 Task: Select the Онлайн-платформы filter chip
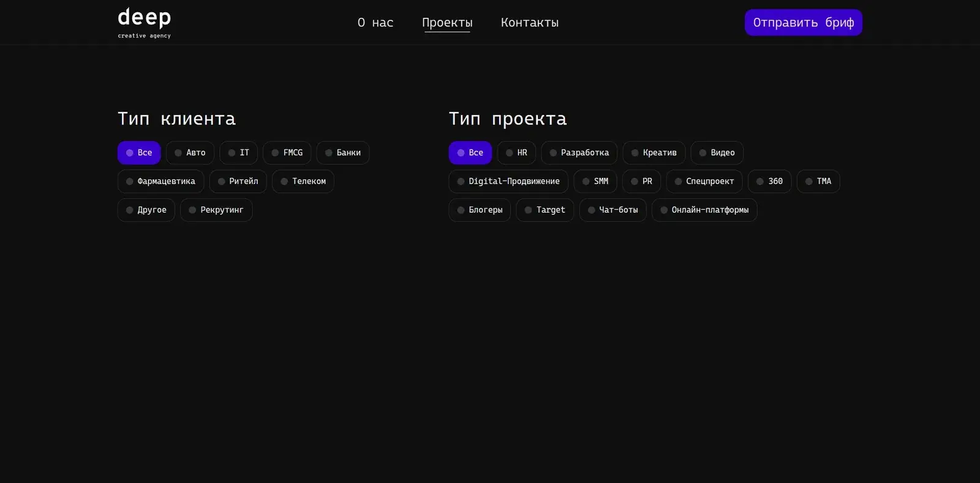click(x=704, y=210)
